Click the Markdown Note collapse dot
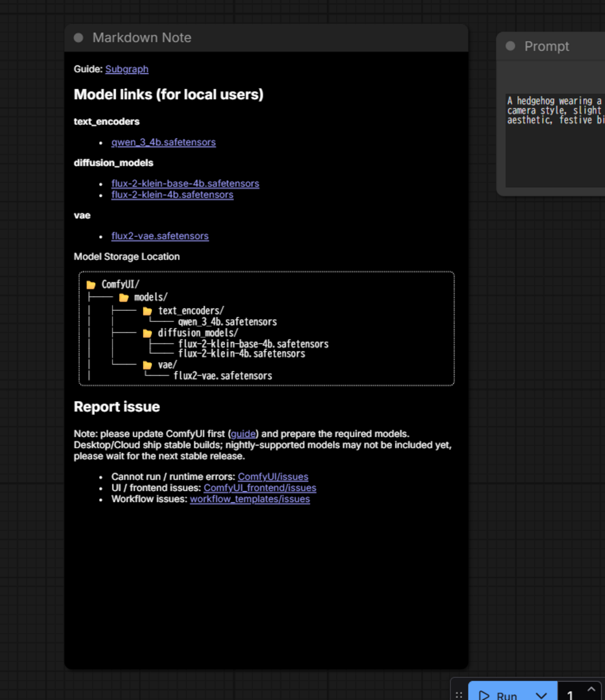This screenshot has width=605, height=700. 79,38
